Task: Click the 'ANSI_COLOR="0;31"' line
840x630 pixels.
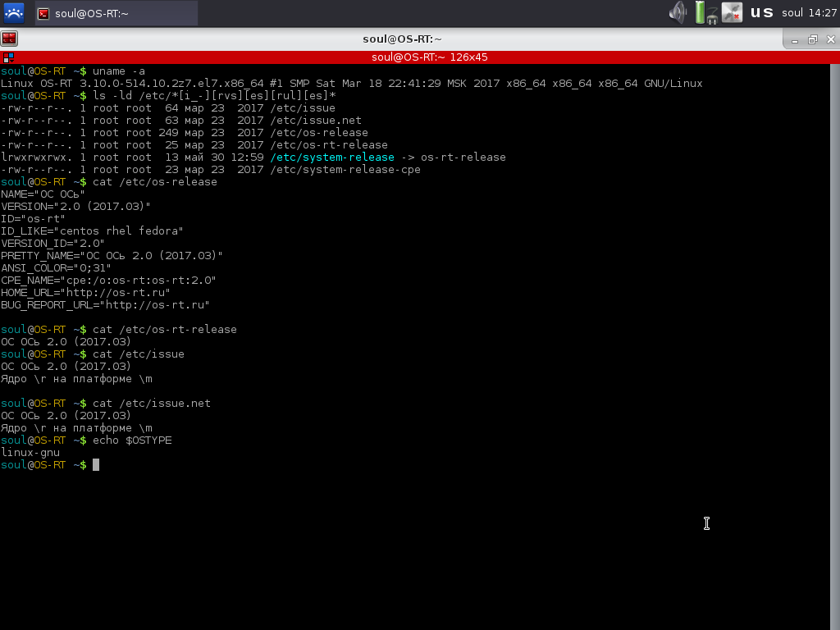Action: 56,268
